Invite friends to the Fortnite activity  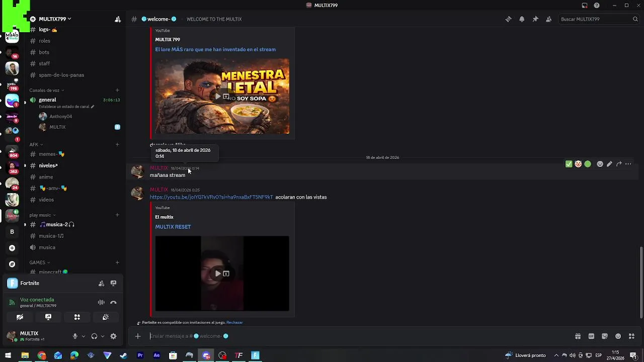(101, 284)
